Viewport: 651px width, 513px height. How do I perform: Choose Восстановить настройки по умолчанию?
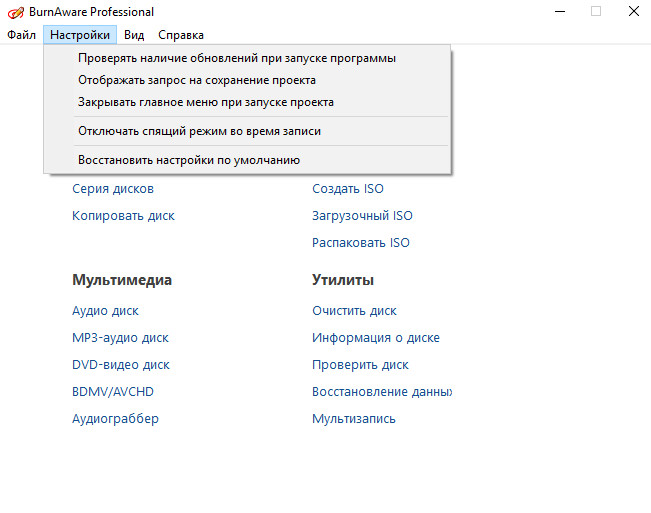247,160
